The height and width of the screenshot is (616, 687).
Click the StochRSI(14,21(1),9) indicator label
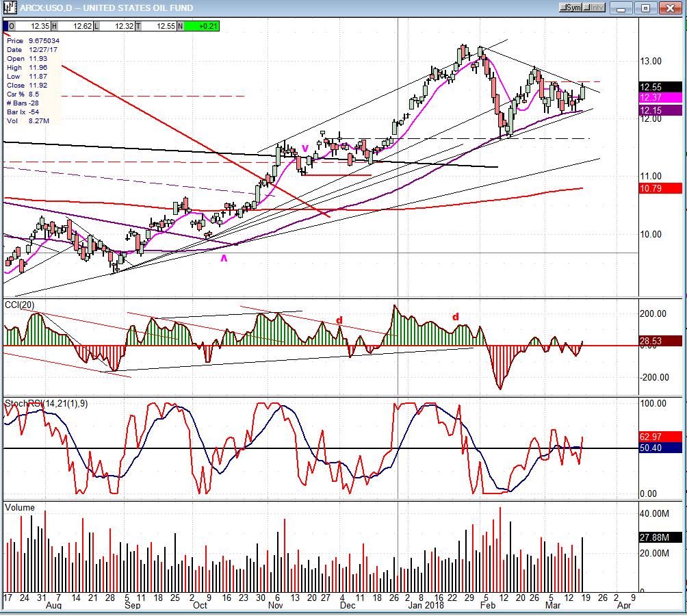pyautogui.click(x=46, y=403)
